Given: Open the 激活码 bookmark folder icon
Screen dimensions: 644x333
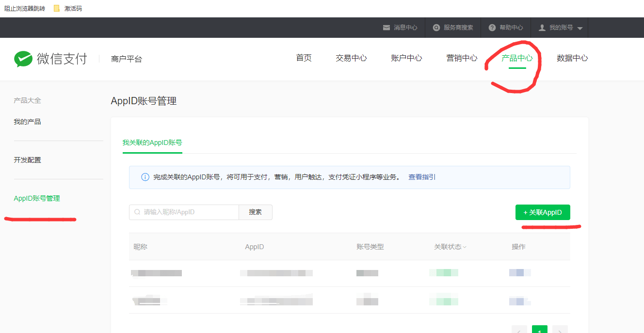Looking at the screenshot, I should pyautogui.click(x=57, y=8).
